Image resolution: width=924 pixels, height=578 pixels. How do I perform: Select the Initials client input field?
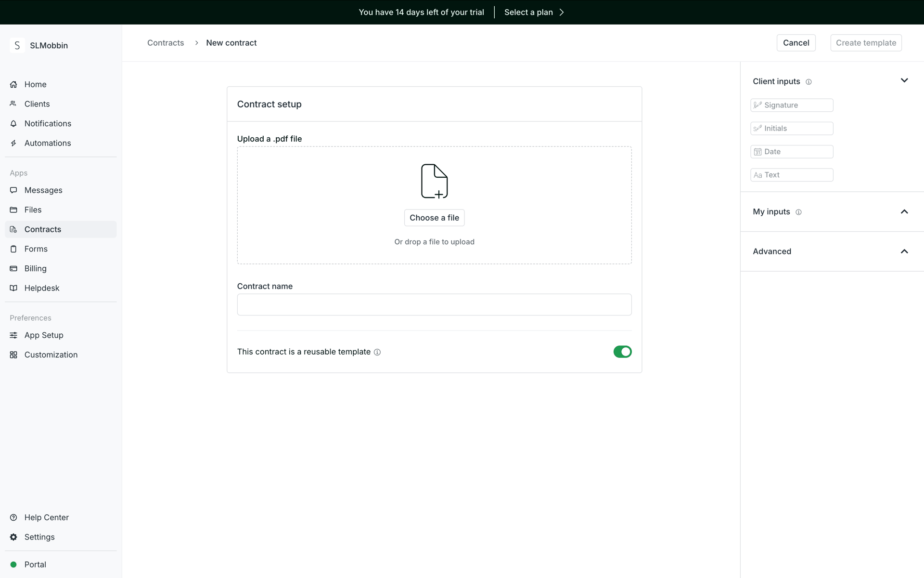pos(792,129)
